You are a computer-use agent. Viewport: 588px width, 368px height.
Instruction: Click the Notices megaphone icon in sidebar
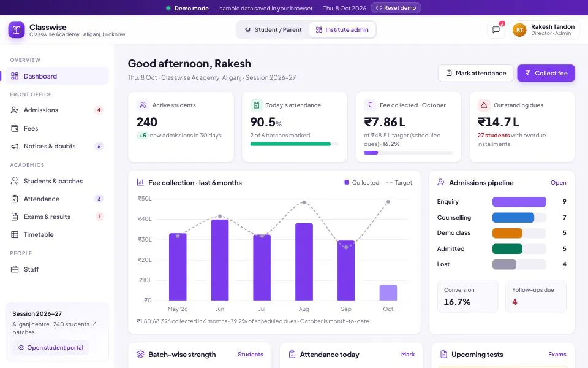click(x=15, y=147)
